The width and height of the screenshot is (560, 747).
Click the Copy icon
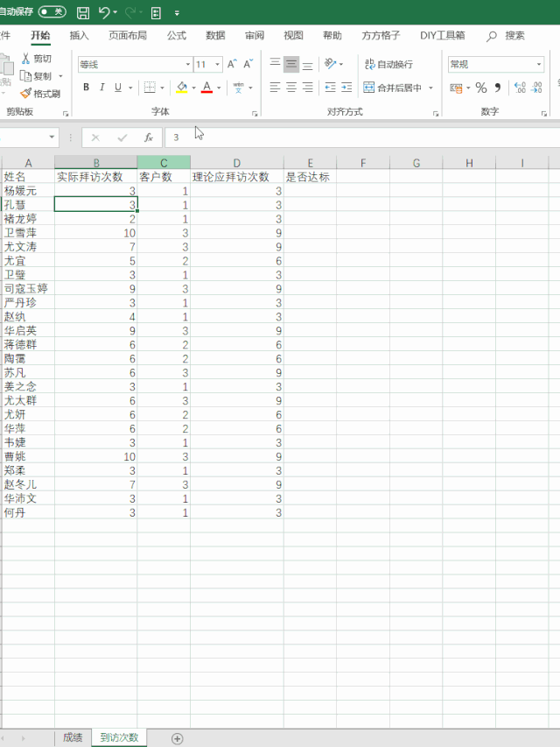point(25,75)
